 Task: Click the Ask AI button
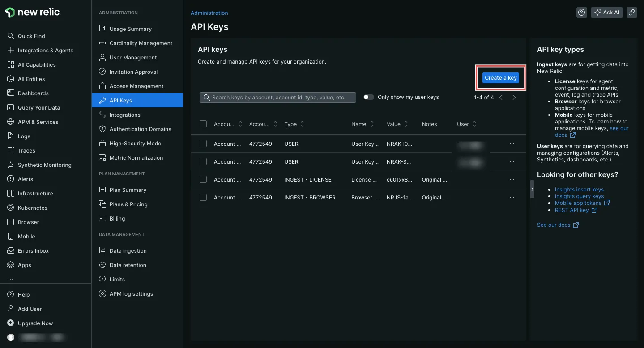point(606,13)
